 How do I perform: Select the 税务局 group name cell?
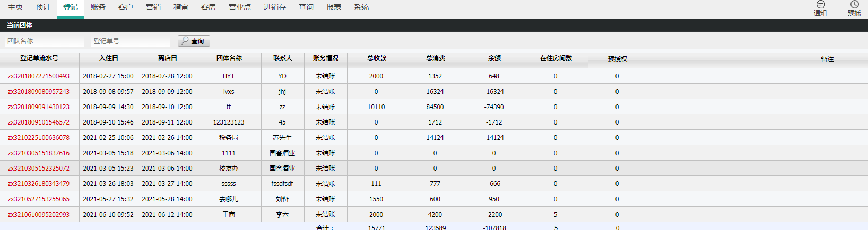(229, 138)
